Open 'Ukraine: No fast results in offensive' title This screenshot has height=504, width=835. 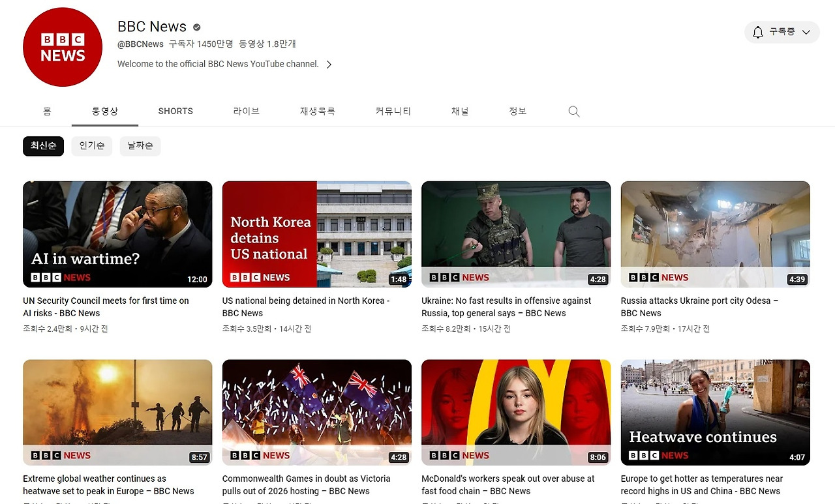coord(506,307)
